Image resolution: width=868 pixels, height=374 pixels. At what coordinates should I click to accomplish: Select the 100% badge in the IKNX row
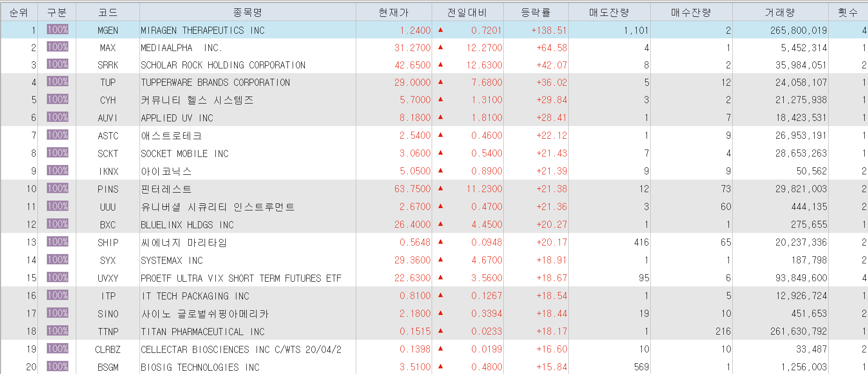coord(58,171)
